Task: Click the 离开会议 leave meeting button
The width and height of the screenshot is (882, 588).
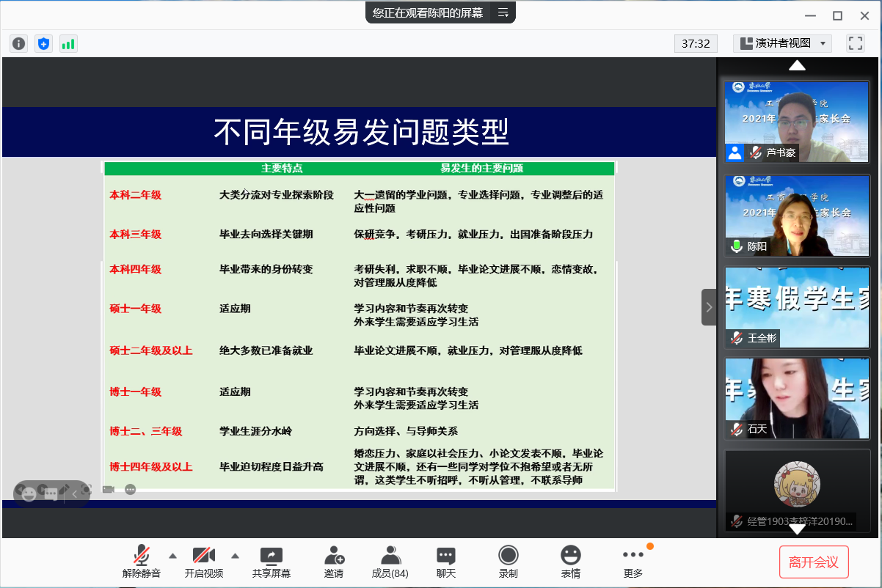Action: (x=813, y=562)
